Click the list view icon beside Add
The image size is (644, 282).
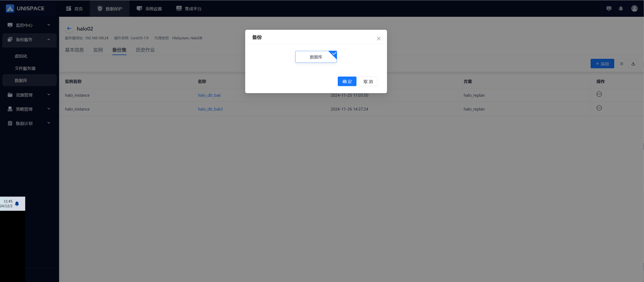[622, 64]
